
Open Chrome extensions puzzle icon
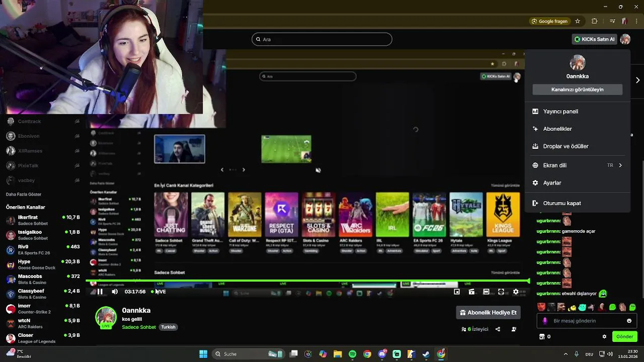coord(595,21)
